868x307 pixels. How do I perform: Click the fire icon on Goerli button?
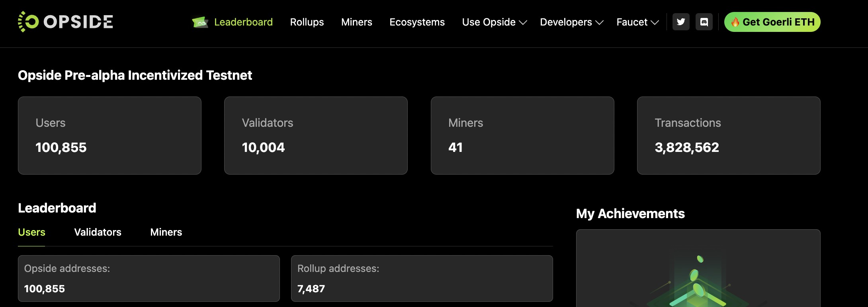tap(735, 22)
